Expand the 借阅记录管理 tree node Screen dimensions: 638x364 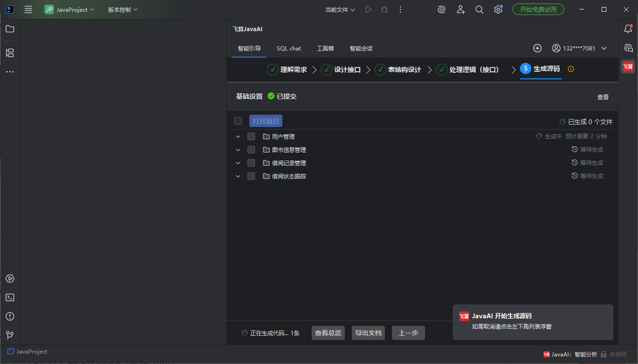[x=238, y=163]
